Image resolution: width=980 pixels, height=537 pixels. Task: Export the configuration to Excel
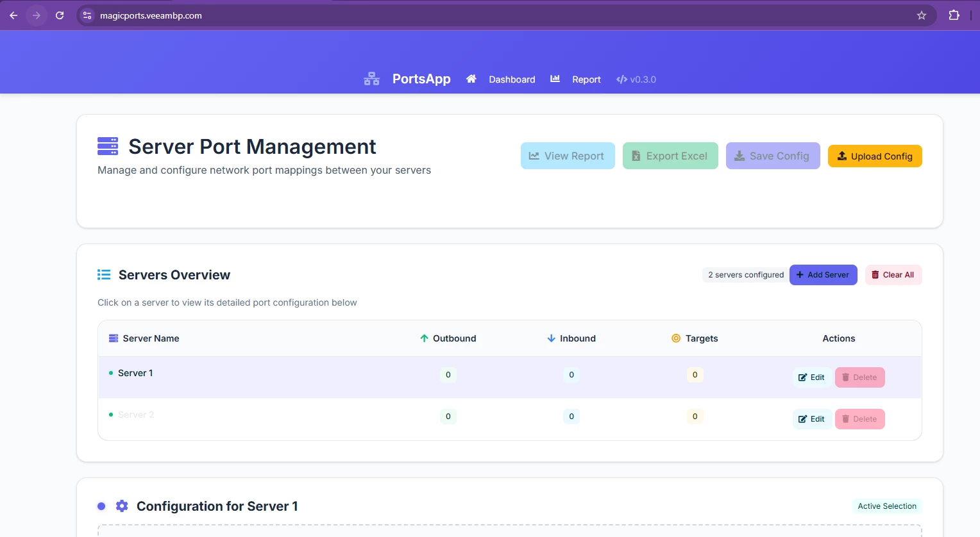coord(670,156)
